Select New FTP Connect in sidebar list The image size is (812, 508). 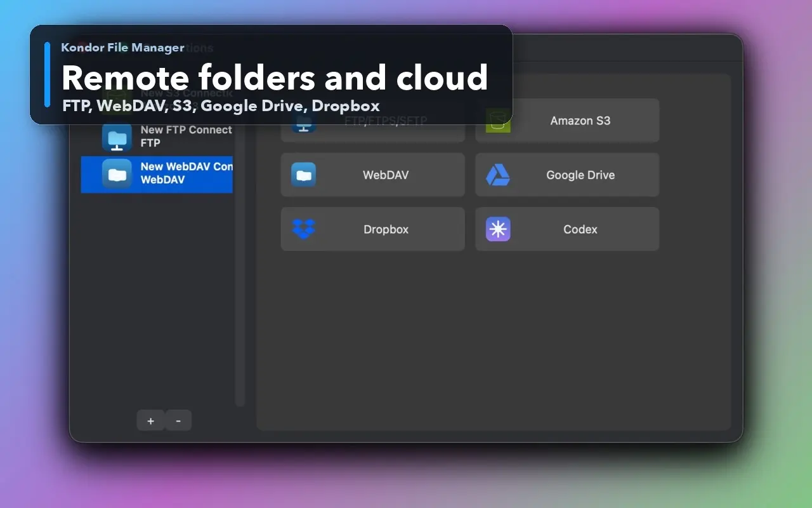(157, 137)
